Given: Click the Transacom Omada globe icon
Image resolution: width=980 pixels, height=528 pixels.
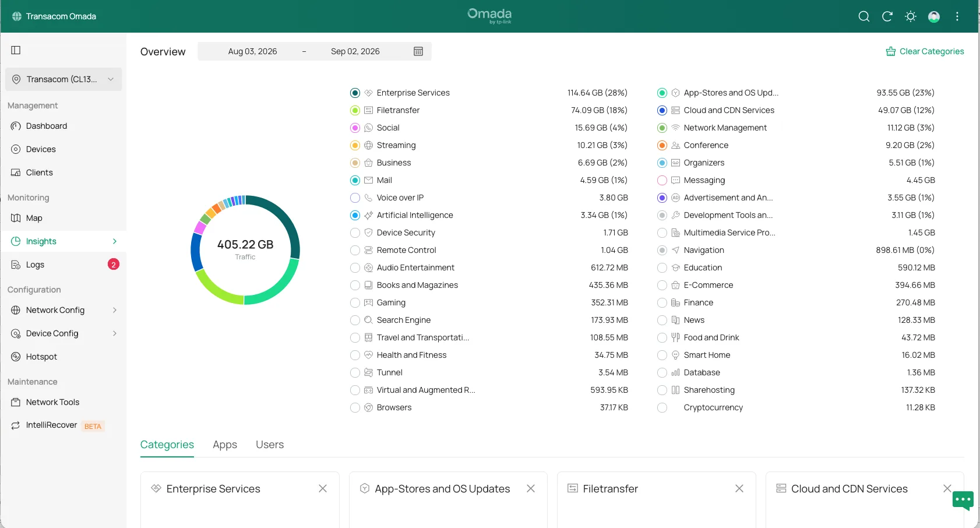Looking at the screenshot, I should (x=17, y=16).
